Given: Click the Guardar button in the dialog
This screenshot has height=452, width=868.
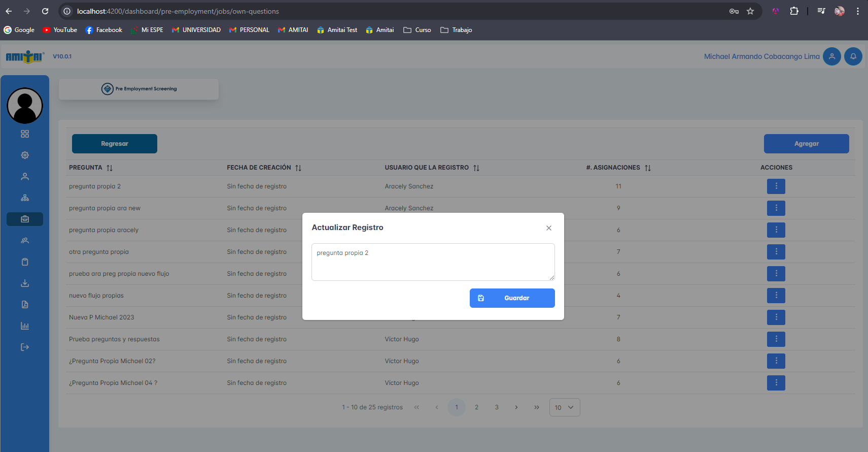Looking at the screenshot, I should (512, 298).
